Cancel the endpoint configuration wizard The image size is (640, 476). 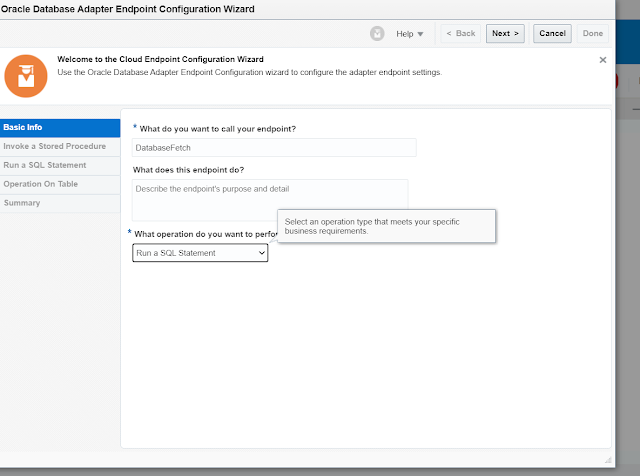(x=552, y=33)
